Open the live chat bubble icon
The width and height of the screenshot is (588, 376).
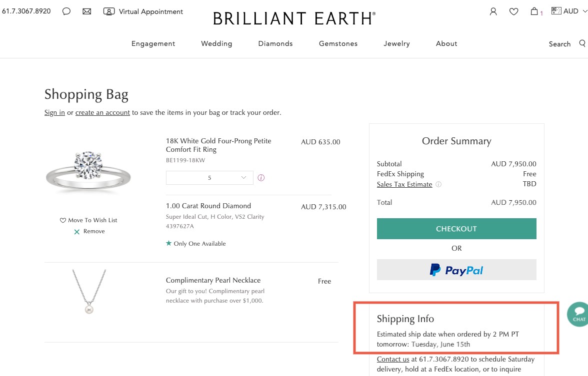pos(66,11)
